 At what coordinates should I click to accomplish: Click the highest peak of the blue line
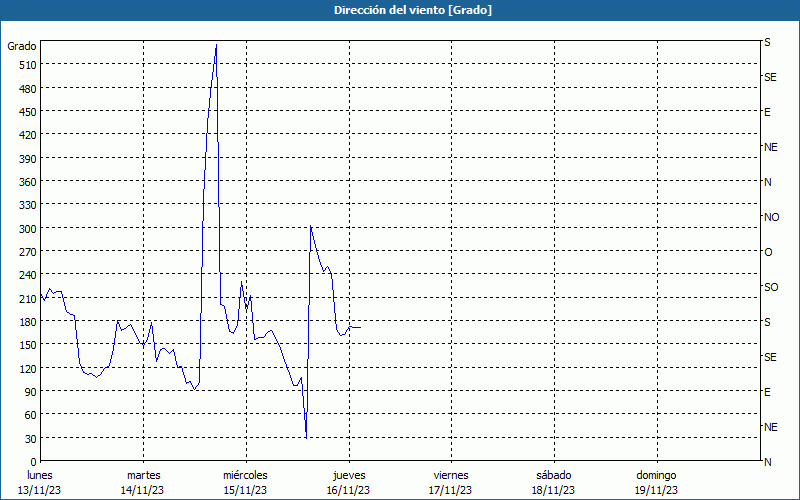click(x=216, y=45)
